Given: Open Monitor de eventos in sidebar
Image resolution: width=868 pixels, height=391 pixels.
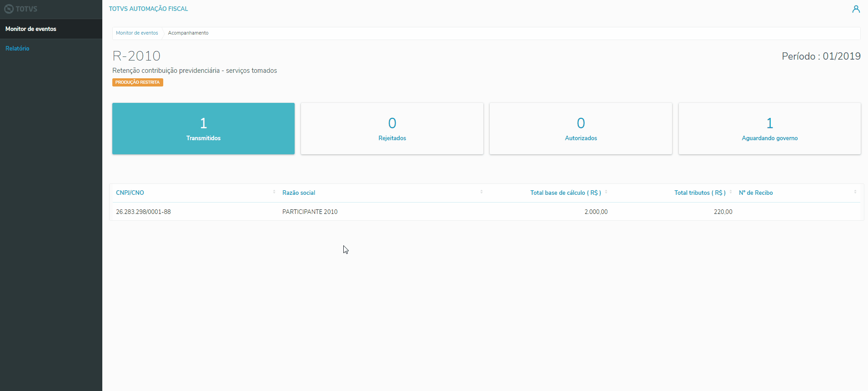Looking at the screenshot, I should pyautogui.click(x=51, y=29).
